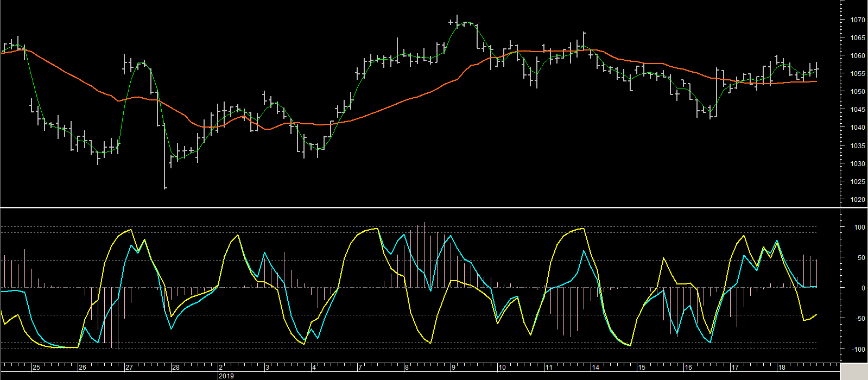Select date label 15 on time axis

(x=642, y=368)
